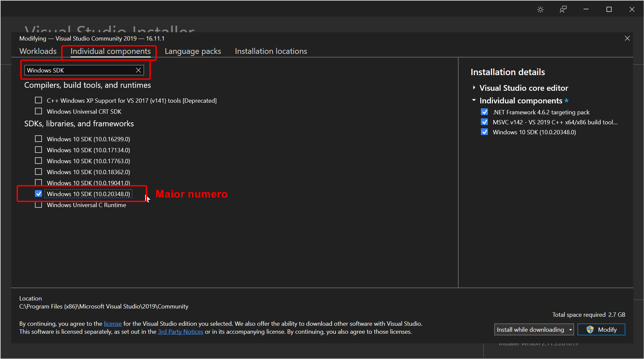This screenshot has width=644, height=359.
Task: Check Windows 10 SDK (10.0.17763.0)
Action: click(x=39, y=161)
